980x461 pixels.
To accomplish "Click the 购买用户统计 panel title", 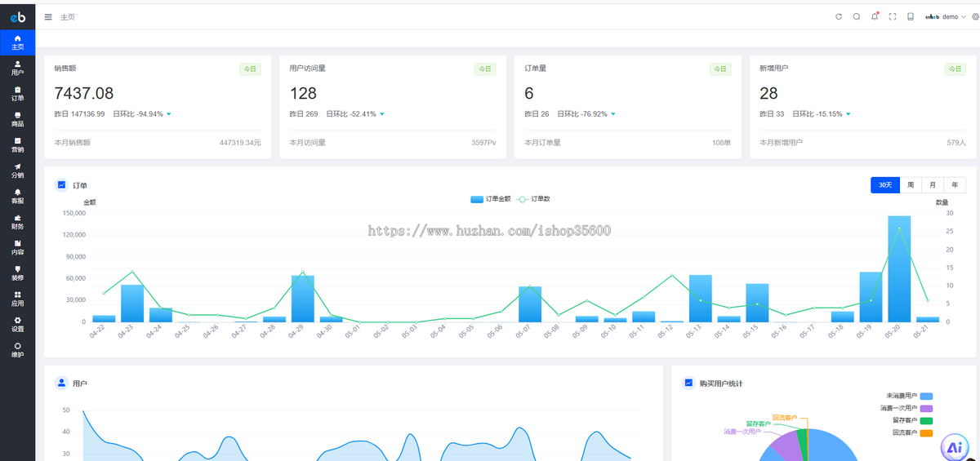I will (721, 383).
